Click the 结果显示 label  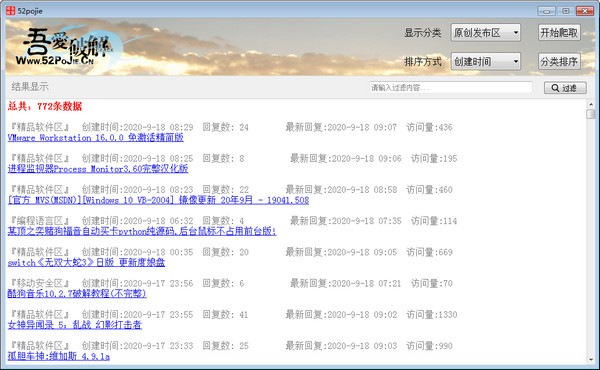pyautogui.click(x=30, y=86)
